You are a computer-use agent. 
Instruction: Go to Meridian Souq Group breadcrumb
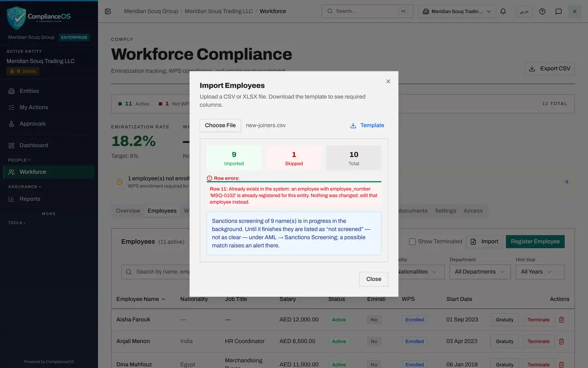tap(151, 11)
